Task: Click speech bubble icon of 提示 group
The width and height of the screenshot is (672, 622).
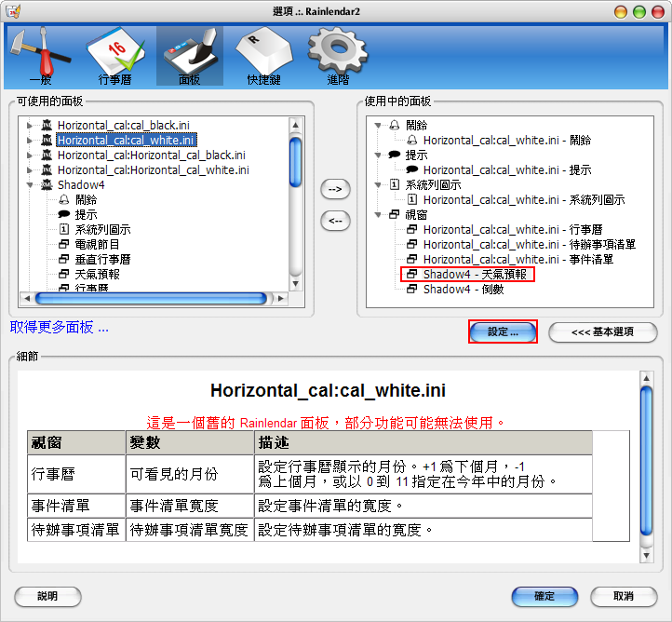Action: click(x=395, y=155)
